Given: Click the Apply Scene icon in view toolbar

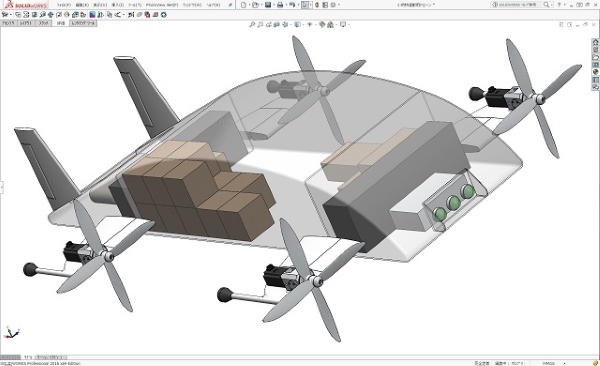Looking at the screenshot, I should click(330, 25).
